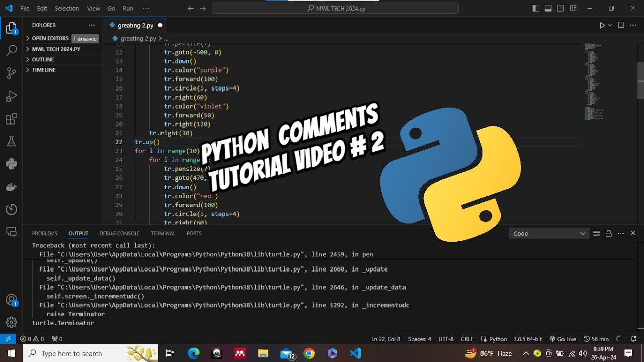
Task: Open File Explorer from the taskbar
Action: pyautogui.click(x=263, y=353)
